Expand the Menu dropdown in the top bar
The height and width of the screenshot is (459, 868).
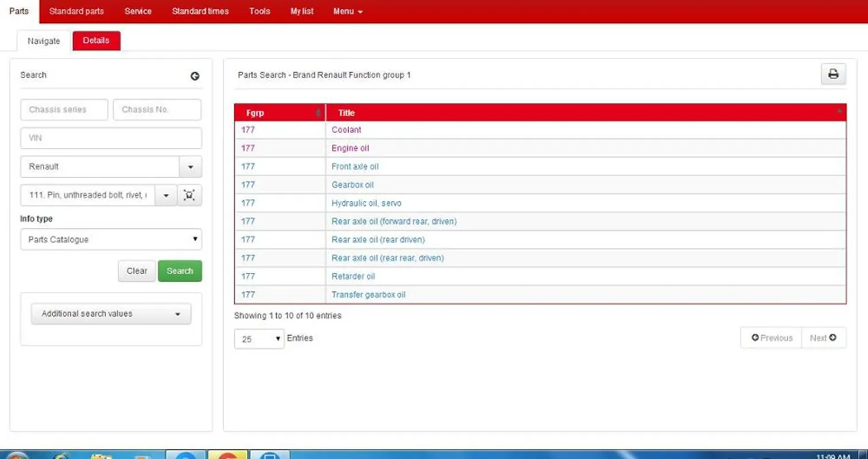[348, 11]
